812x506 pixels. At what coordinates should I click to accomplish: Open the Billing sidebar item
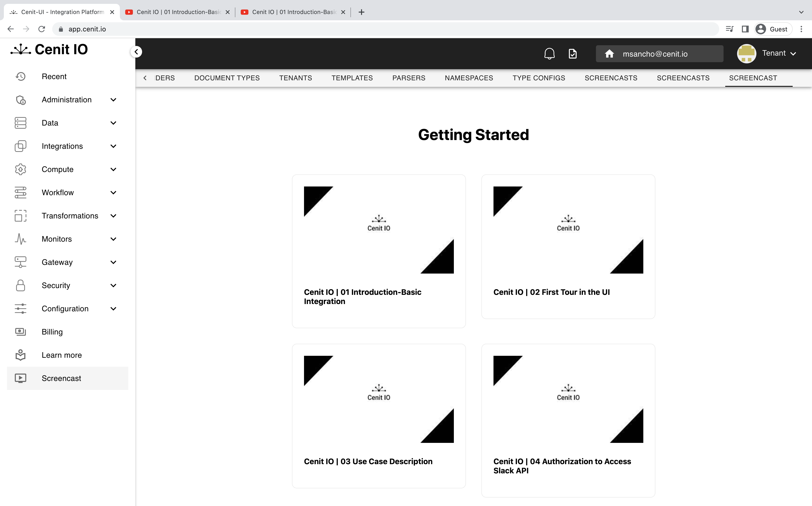click(67, 332)
